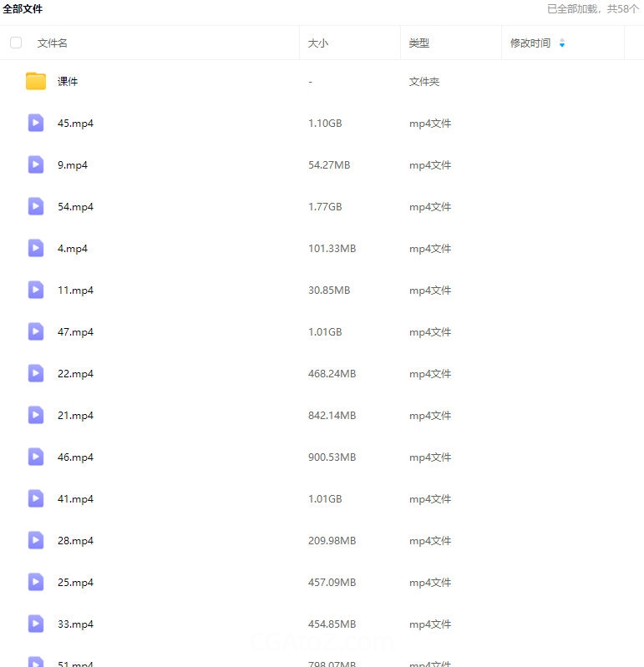Viewport: 644px width, 667px height.
Task: Click the 33.mp4 video file icon
Action: [x=36, y=624]
